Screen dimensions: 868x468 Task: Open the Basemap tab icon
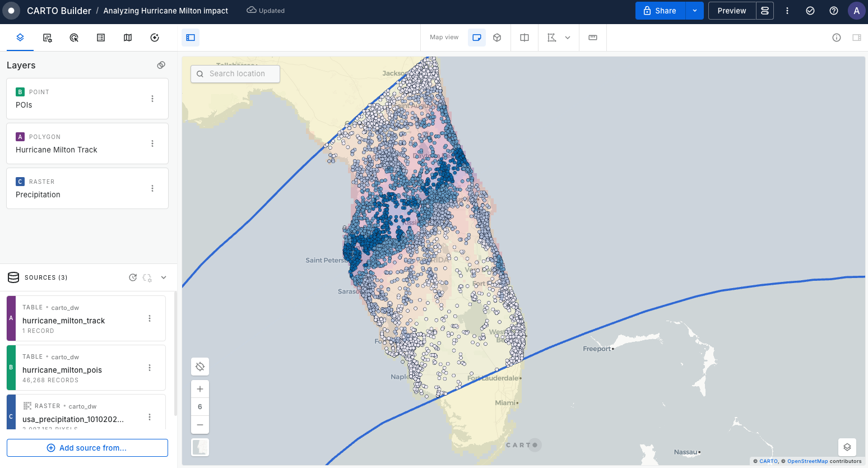128,38
